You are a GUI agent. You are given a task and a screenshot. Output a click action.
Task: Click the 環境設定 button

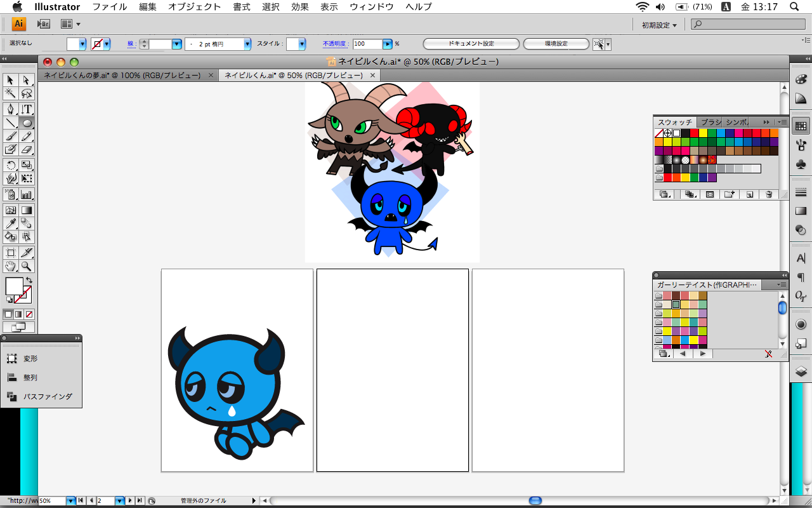556,44
